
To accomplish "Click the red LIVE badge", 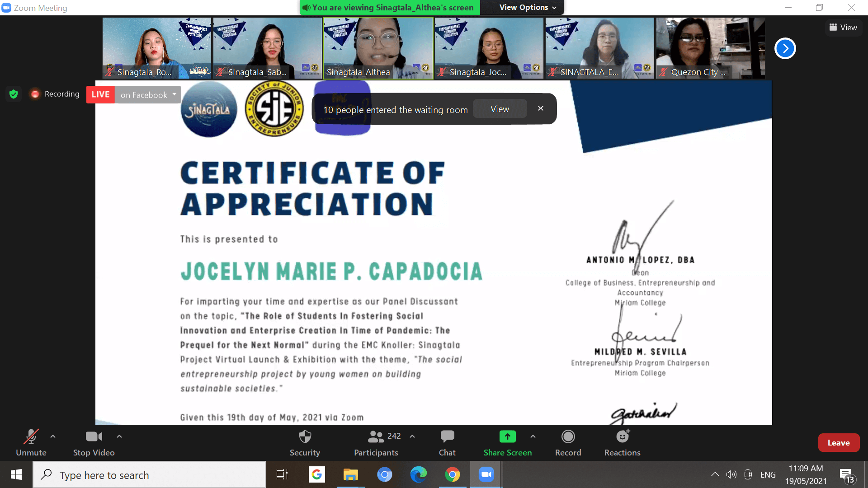I will (100, 94).
